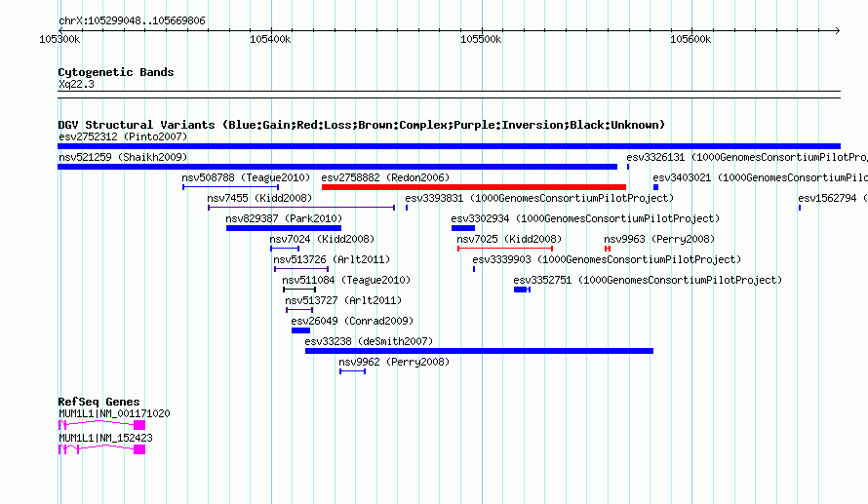Screen dimensions: 868x504
Task: Click the red nsv7025 (Kidd2008) loss line
Action: point(505,249)
